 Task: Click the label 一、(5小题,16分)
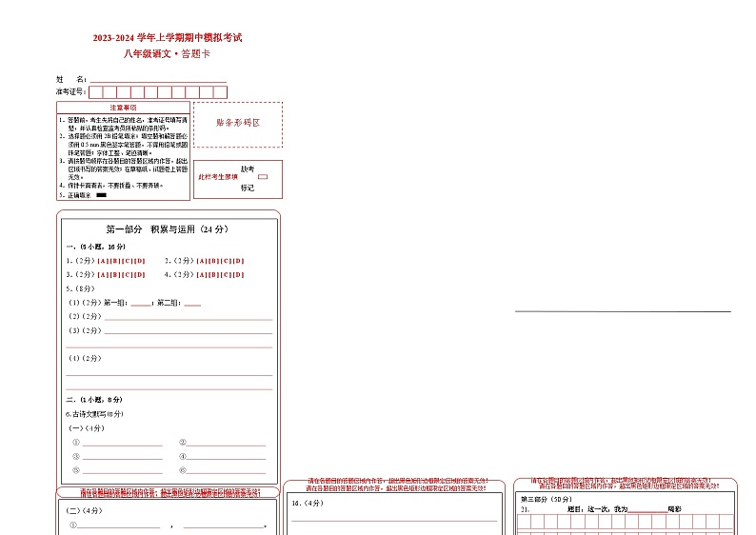tap(95, 247)
